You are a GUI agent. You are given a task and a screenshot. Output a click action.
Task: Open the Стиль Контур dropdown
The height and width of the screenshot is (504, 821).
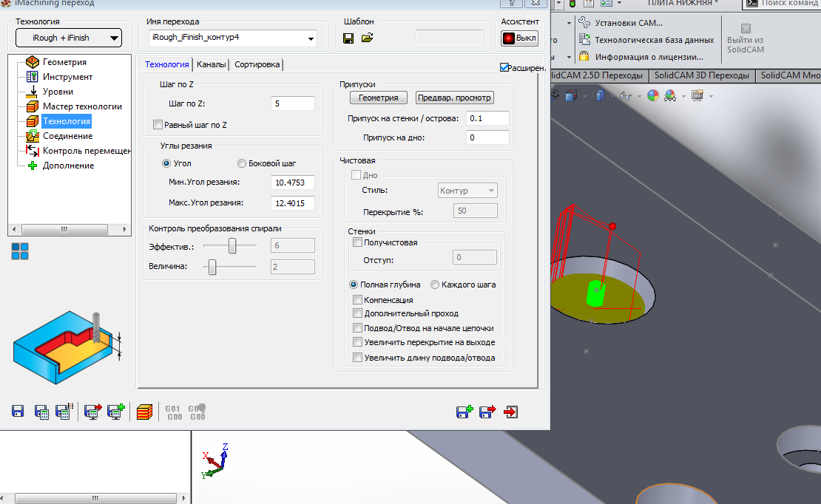[467, 191]
